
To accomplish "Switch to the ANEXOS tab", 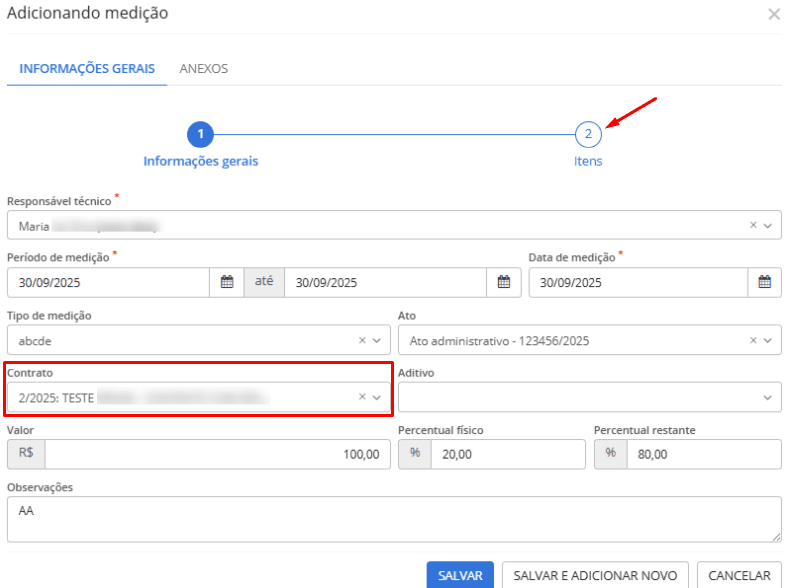I will click(204, 69).
